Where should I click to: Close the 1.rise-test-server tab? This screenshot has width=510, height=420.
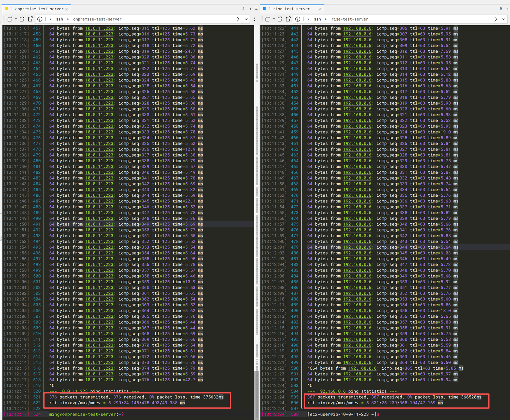click(319, 9)
